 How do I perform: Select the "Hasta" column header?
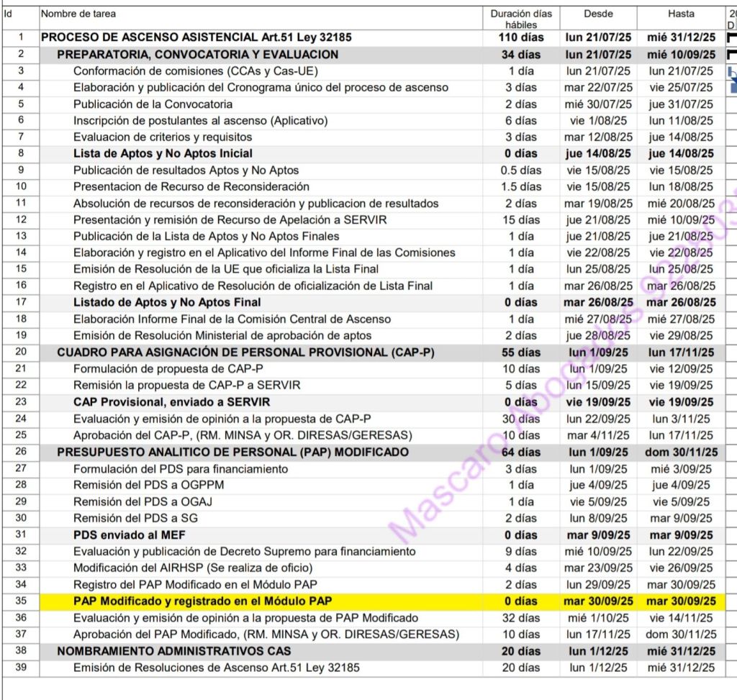pos(681,14)
